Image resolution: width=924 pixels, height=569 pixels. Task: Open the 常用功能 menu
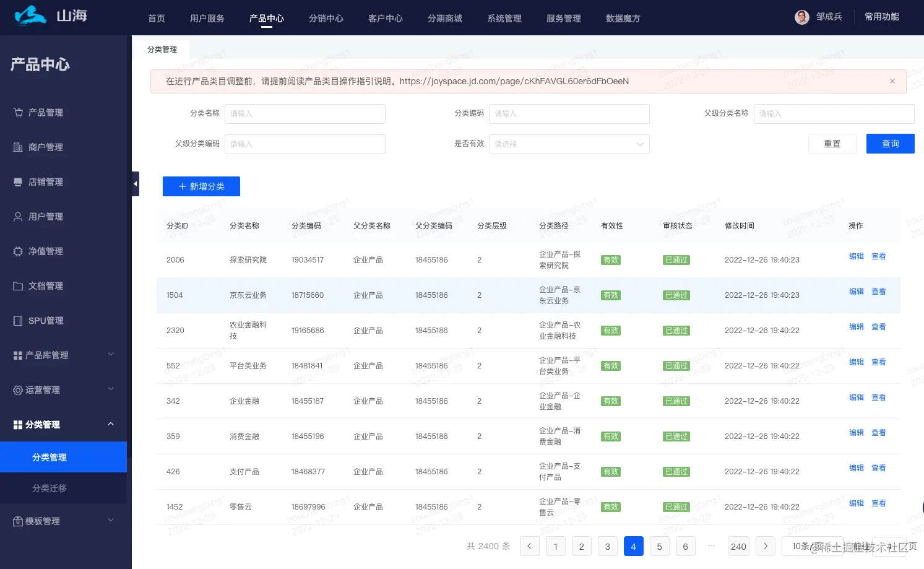coord(881,17)
